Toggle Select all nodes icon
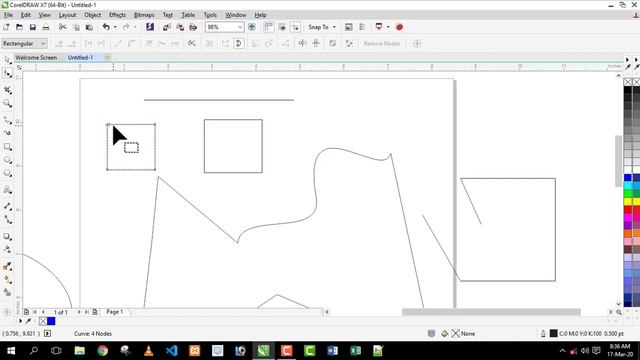The width and height of the screenshot is (640, 360). click(x=349, y=43)
